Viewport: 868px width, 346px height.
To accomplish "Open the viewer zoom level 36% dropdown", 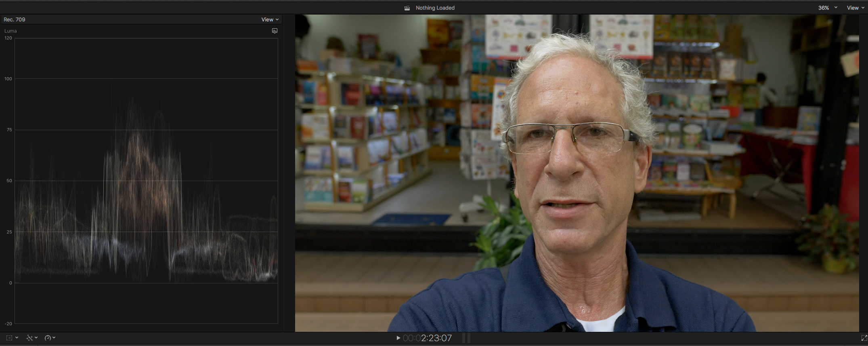I will [828, 8].
